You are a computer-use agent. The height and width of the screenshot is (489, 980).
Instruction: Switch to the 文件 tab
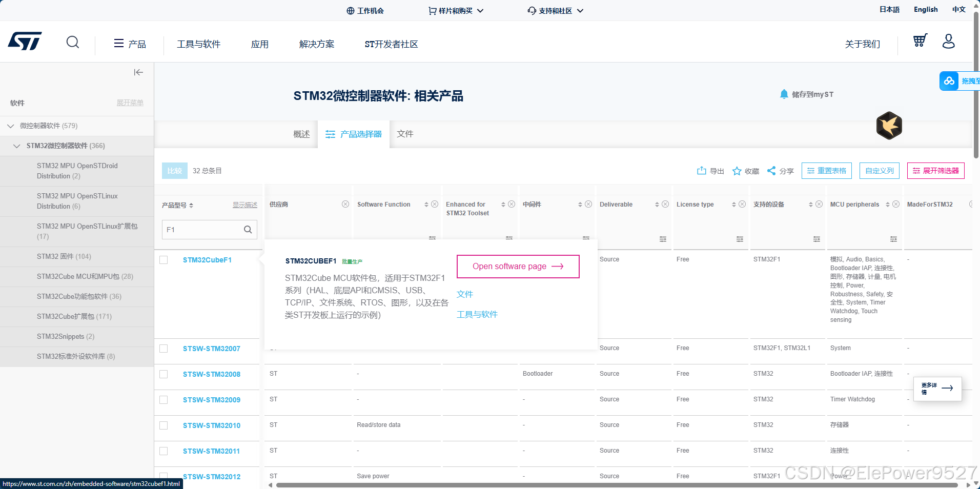click(x=405, y=134)
